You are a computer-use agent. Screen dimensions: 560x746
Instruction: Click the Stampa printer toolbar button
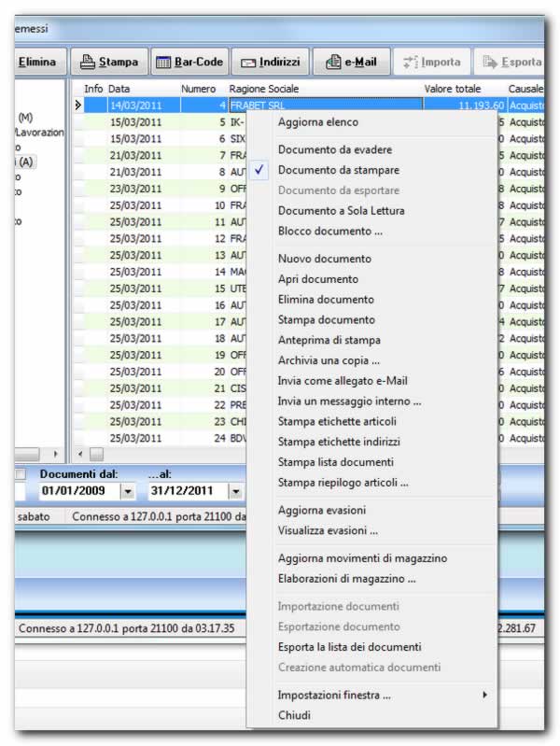pyautogui.click(x=109, y=63)
